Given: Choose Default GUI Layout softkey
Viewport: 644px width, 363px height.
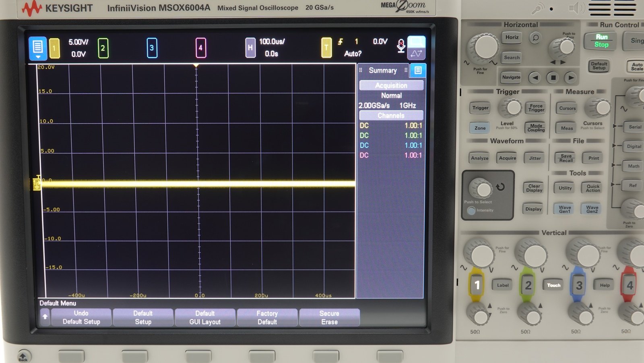Looking at the screenshot, I should tap(205, 317).
